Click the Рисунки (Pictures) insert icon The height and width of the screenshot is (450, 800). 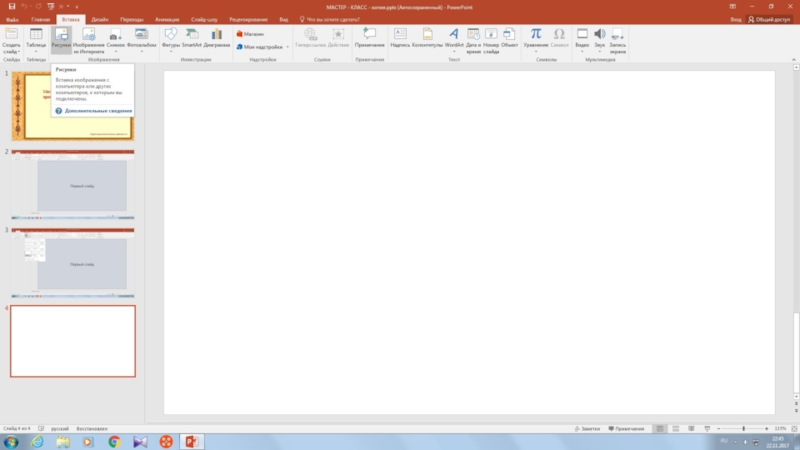click(62, 39)
